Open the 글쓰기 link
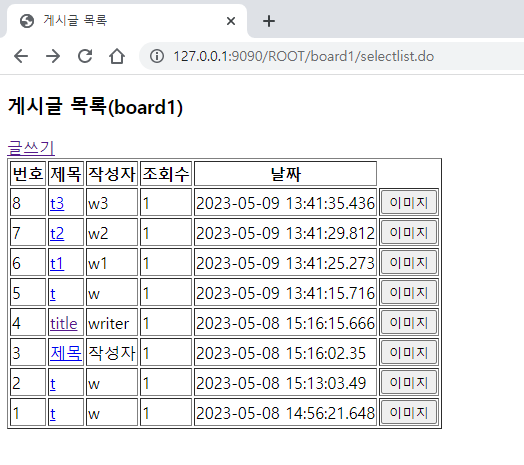The height and width of the screenshot is (465, 524). pos(31,148)
